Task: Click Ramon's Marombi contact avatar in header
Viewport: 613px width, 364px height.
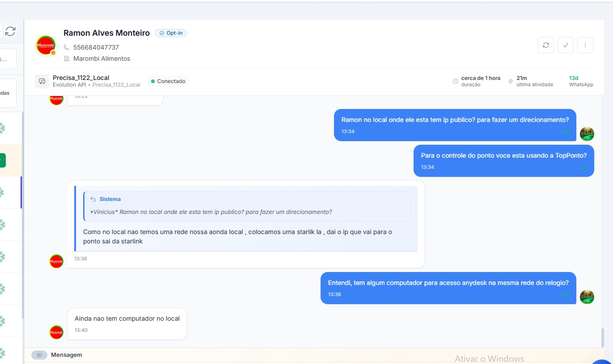Action: click(x=46, y=46)
